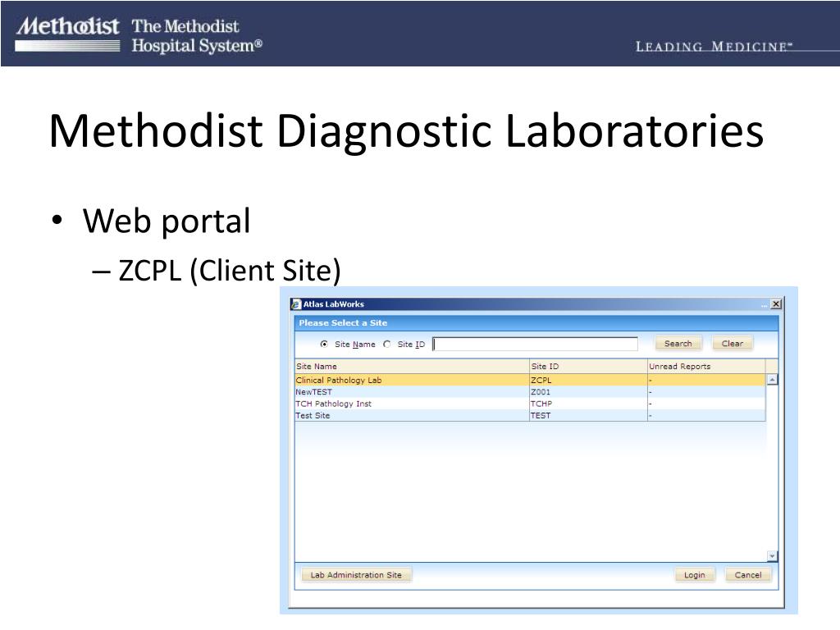Click the Clear button
Screen dimensions: 840x630
[733, 344]
